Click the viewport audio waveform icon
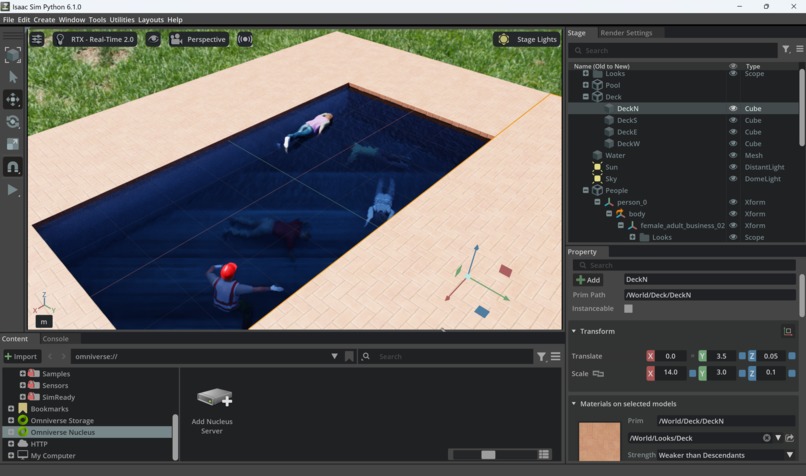Viewport: 806px width, 476px height. [x=245, y=39]
